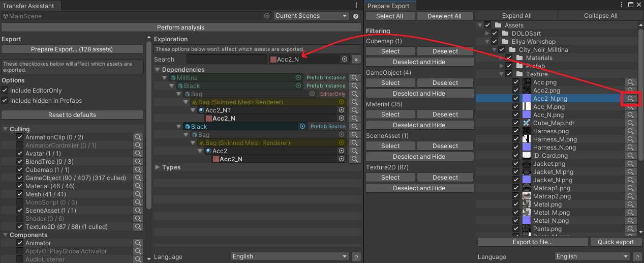Open Prepare Export window kebab menu
Image resolution: width=644 pixels, height=263 pixels.
pos(621,5)
